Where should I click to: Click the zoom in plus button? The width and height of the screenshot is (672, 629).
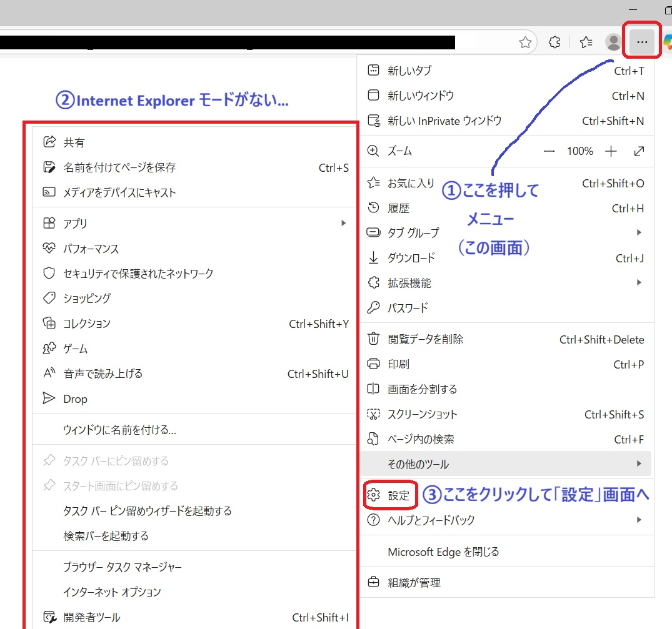click(611, 151)
